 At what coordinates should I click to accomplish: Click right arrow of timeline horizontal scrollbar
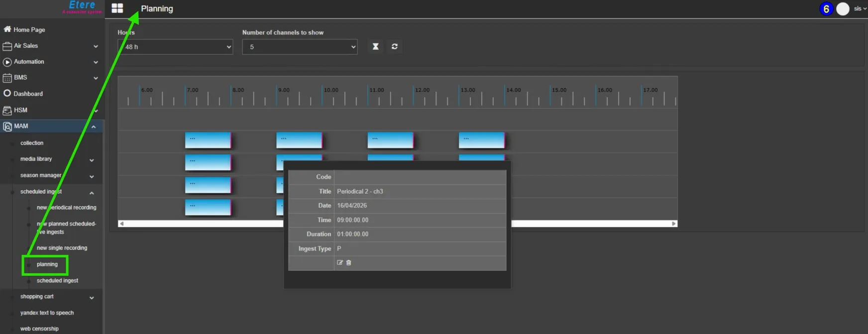pyautogui.click(x=674, y=223)
